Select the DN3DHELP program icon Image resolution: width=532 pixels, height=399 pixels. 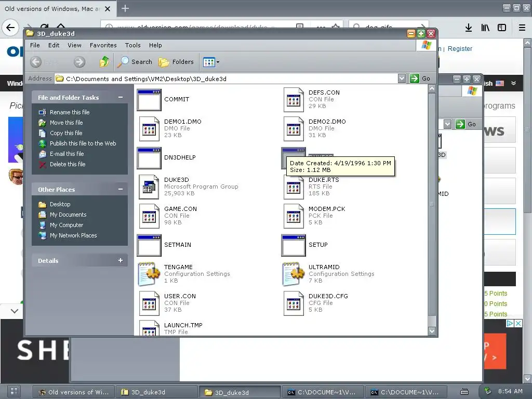coord(149,158)
